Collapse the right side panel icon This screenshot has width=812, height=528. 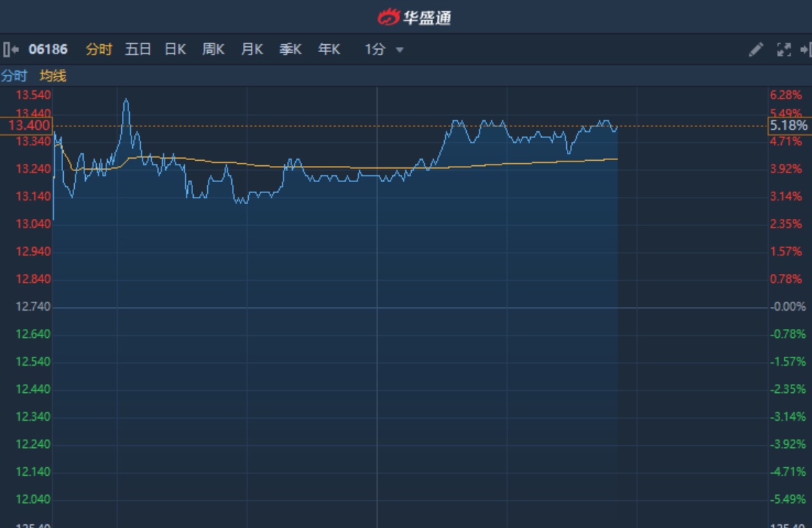coord(805,50)
